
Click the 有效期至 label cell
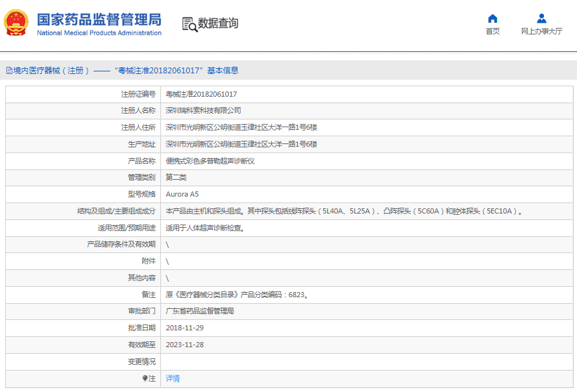(83, 345)
